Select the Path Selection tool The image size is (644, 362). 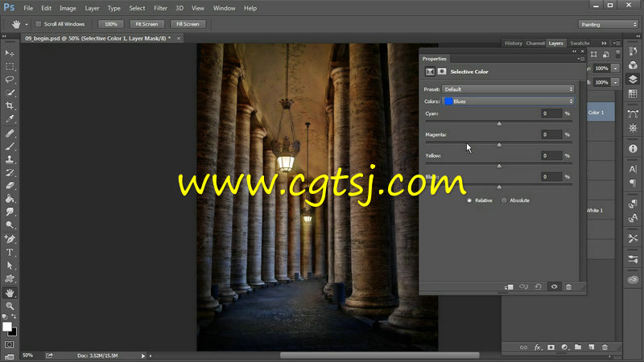10,265
